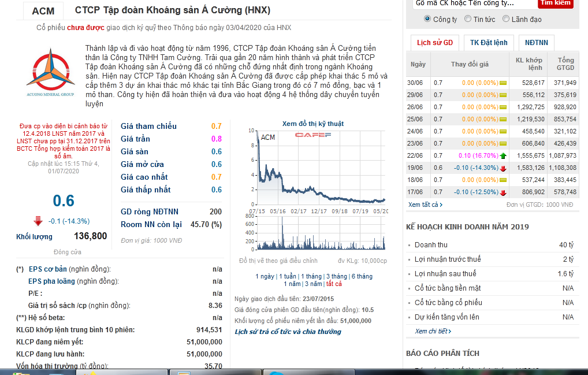Click the Room NN còn lại label

pyautogui.click(x=151, y=225)
